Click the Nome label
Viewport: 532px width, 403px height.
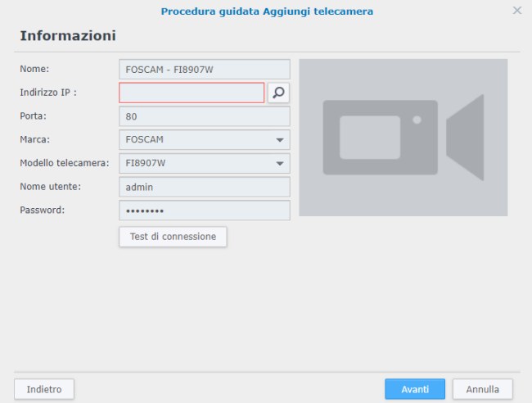pos(34,69)
